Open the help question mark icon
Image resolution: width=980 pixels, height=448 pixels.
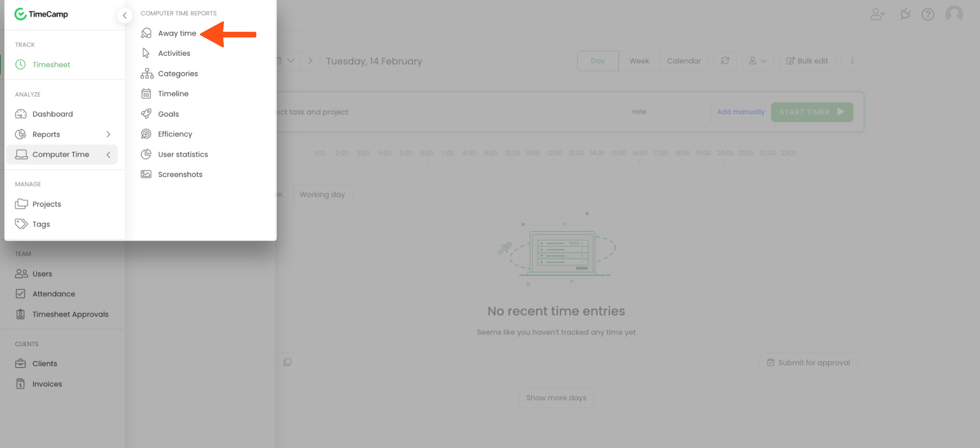(928, 14)
